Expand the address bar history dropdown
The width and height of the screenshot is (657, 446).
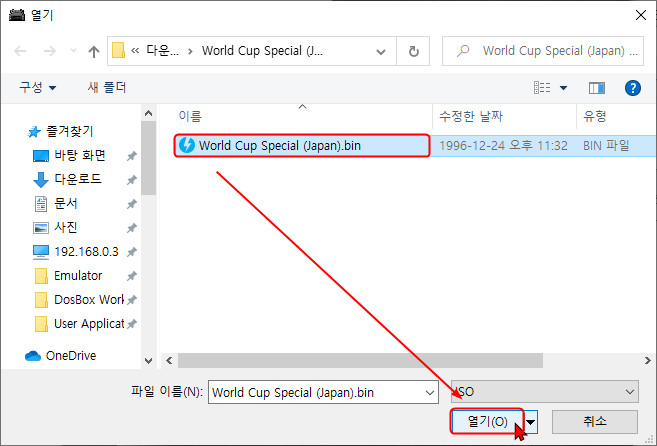381,52
